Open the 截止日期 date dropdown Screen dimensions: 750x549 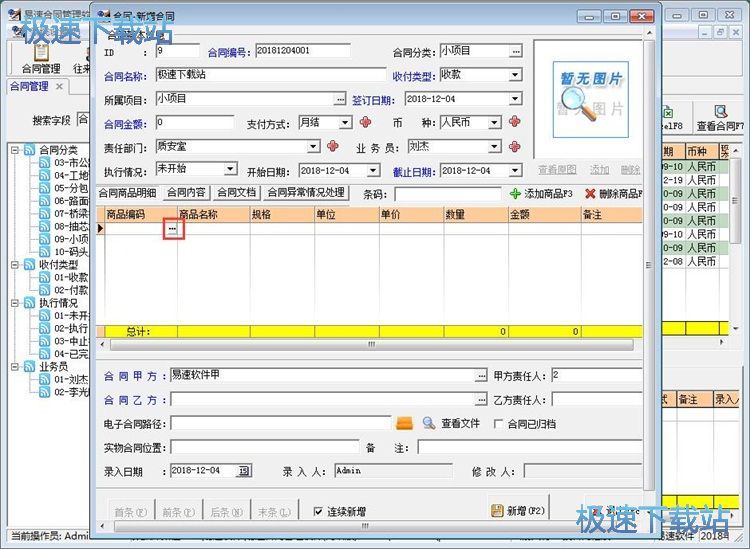pyautogui.click(x=515, y=171)
